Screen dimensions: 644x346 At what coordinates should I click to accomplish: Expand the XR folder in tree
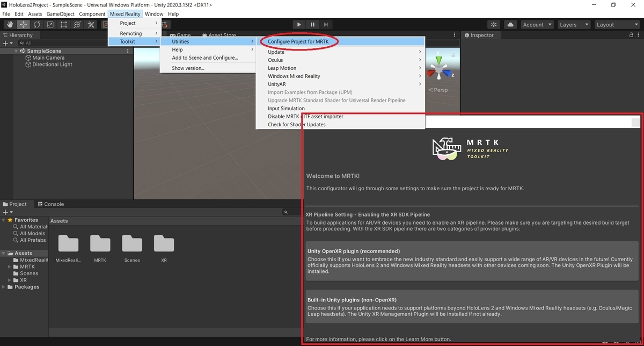point(10,280)
